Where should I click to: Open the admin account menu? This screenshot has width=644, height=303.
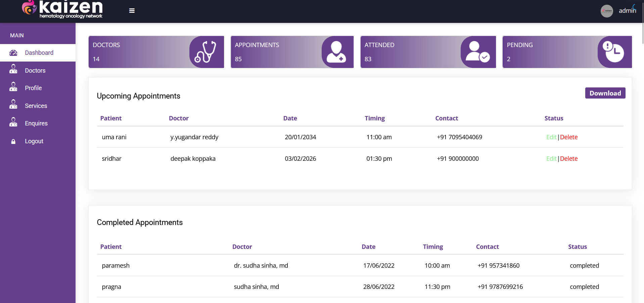click(627, 10)
